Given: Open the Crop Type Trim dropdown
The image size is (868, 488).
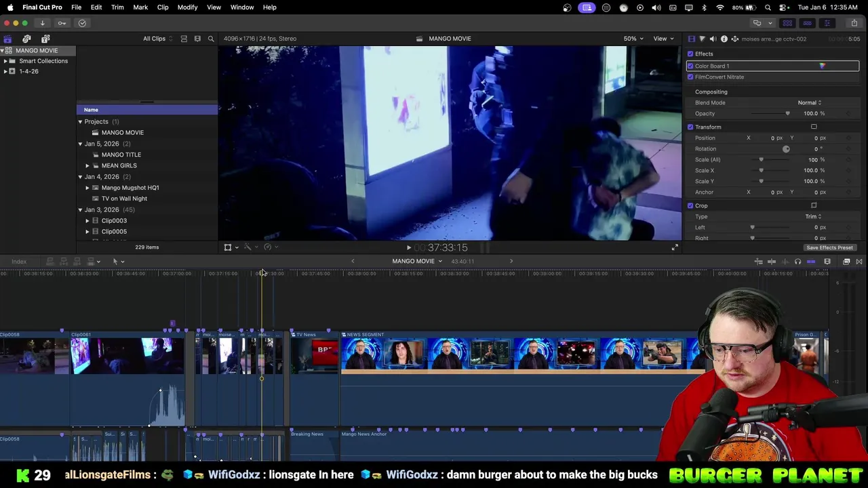Looking at the screenshot, I should coord(813,216).
